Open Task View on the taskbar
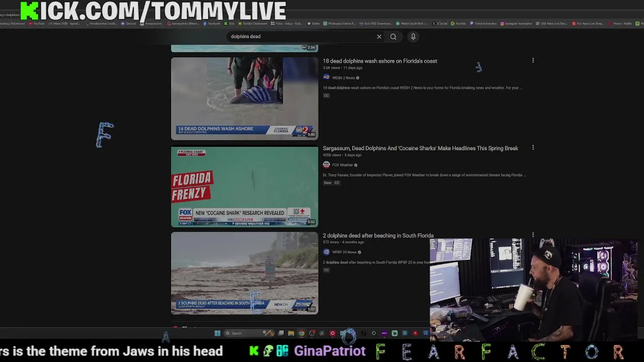The width and height of the screenshot is (644, 362). click(281, 333)
